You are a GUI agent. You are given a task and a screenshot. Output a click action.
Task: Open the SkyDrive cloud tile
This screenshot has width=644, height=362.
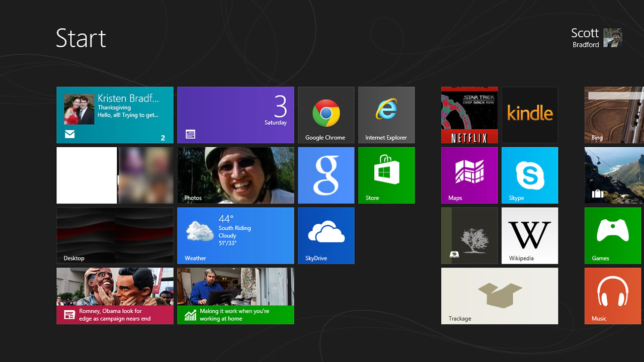click(326, 235)
